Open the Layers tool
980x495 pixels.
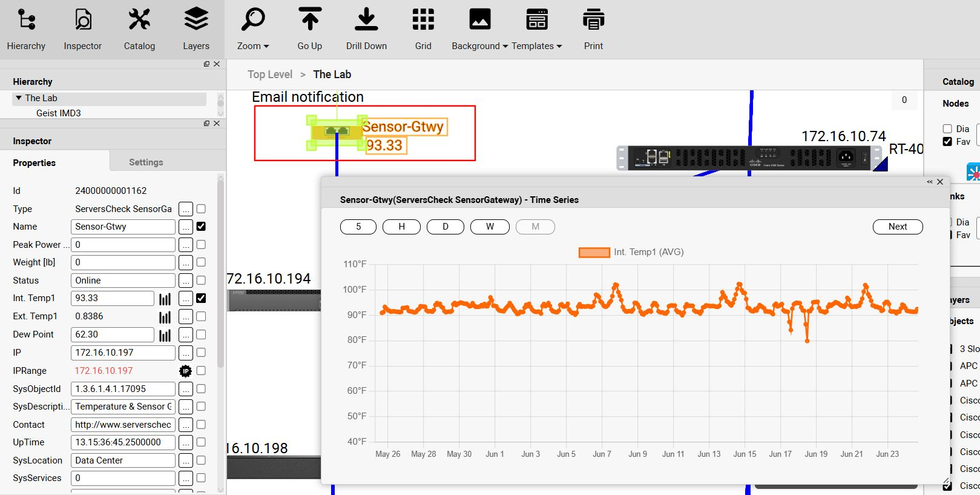196,29
